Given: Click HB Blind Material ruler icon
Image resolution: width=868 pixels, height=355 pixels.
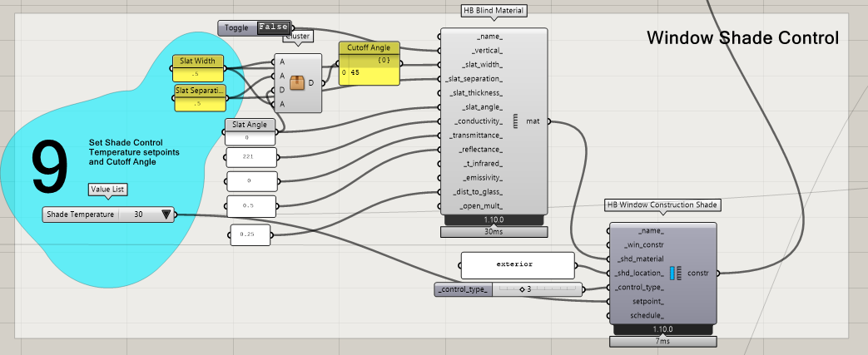Looking at the screenshot, I should [515, 121].
